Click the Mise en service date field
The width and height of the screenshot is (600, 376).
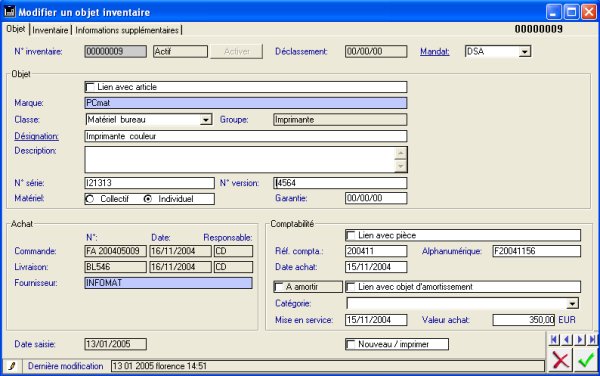pyautogui.click(x=376, y=320)
